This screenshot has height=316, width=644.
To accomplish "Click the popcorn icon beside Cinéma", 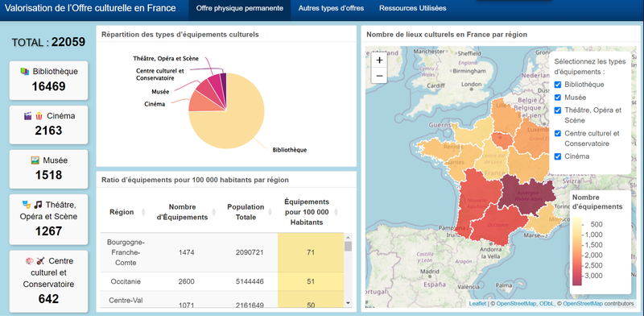I will point(39,116).
